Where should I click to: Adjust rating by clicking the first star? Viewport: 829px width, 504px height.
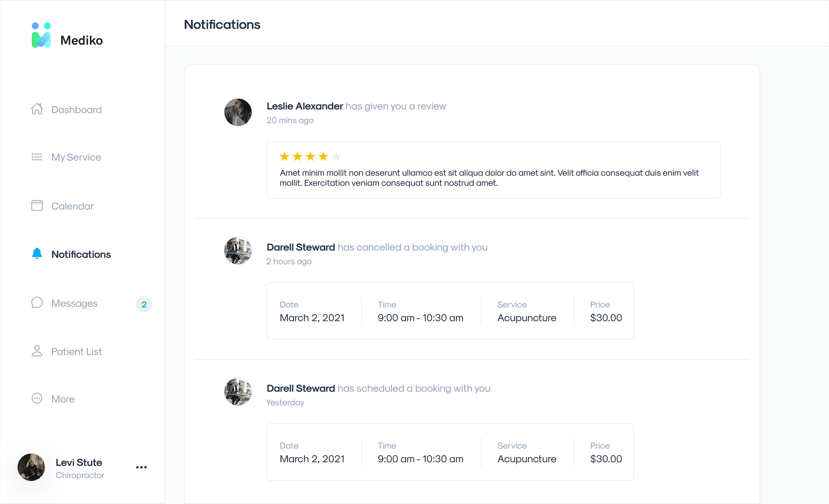click(x=284, y=156)
